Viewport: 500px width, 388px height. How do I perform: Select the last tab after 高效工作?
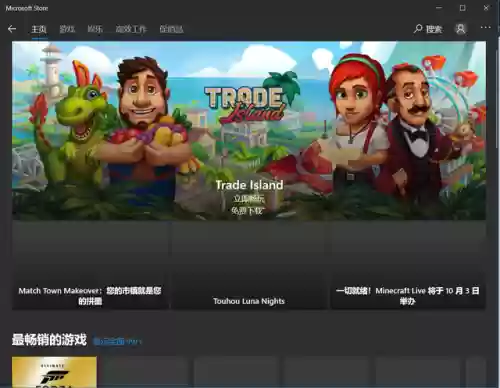171,29
